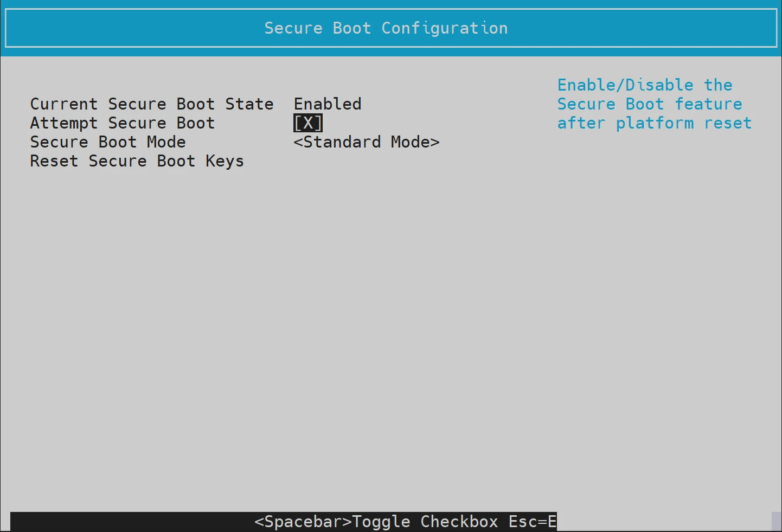Click Reset Secure Boot Keys
Viewport: 782px width, 532px height.
(x=137, y=161)
